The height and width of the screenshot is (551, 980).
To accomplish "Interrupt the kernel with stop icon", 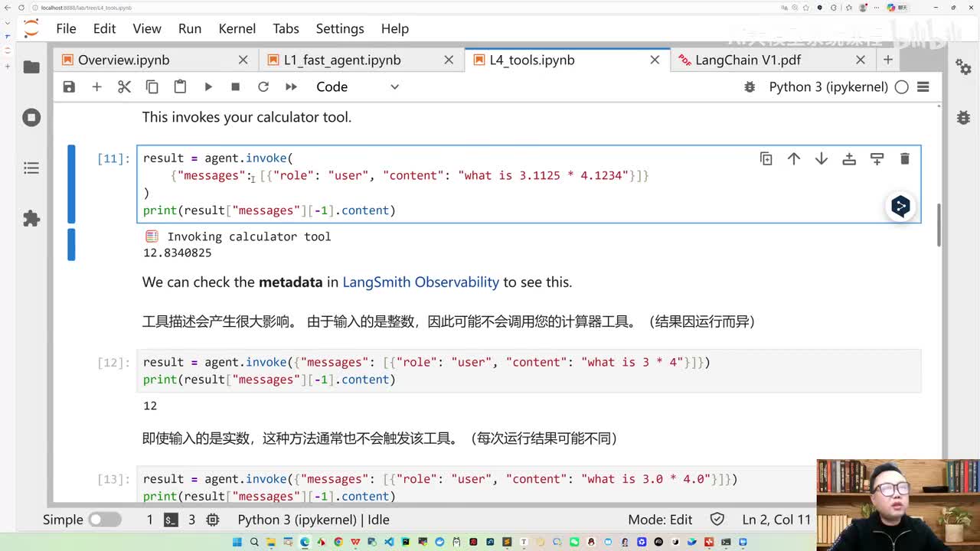I will click(235, 86).
